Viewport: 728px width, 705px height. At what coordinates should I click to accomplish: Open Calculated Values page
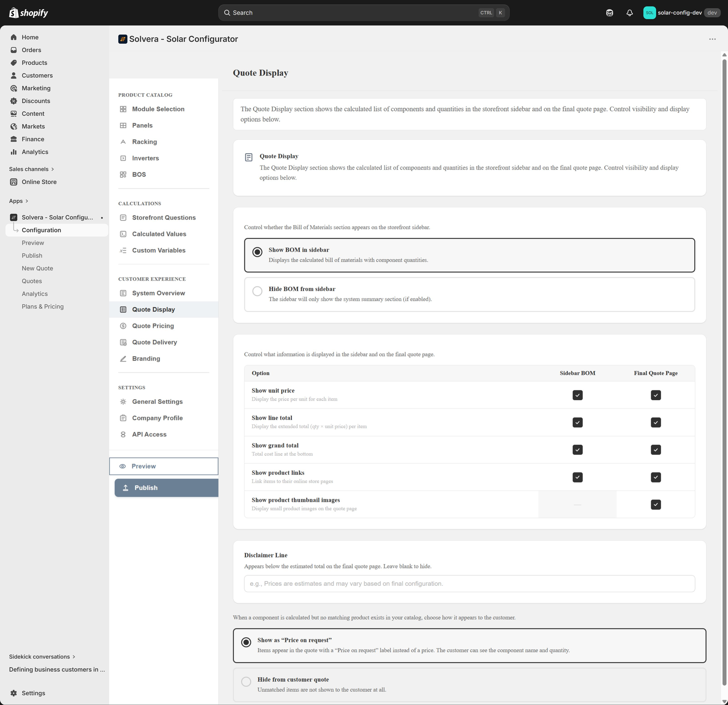tap(163, 234)
